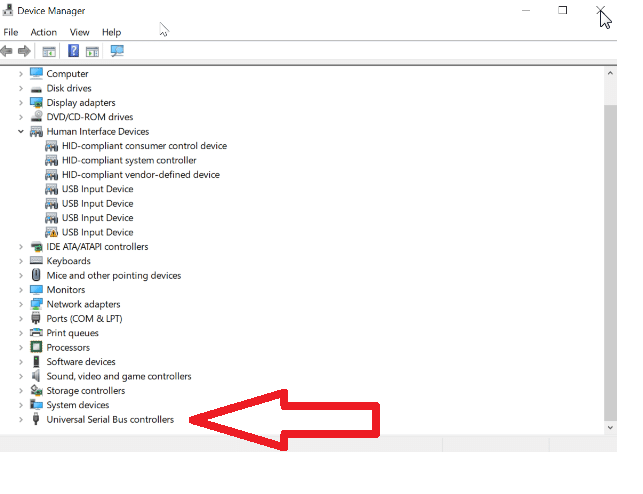Open the File menu
643x494 pixels.
point(11,32)
